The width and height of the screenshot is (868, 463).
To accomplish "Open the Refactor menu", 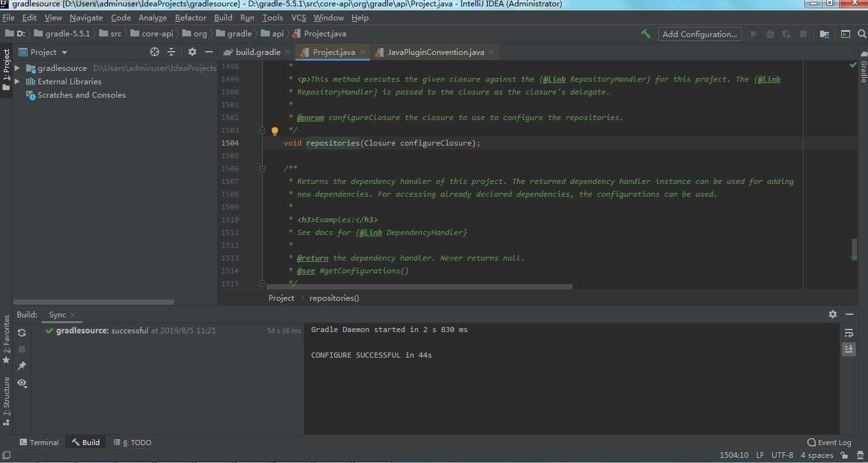I will pyautogui.click(x=190, y=18).
